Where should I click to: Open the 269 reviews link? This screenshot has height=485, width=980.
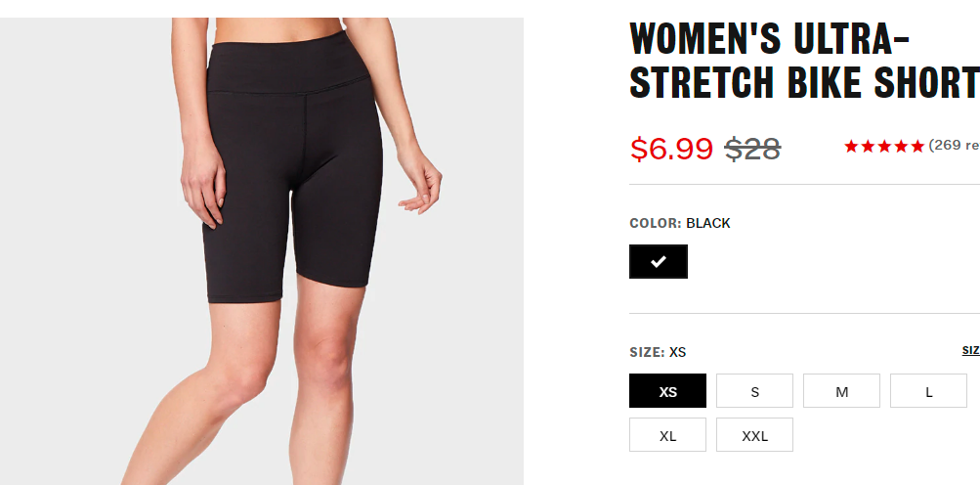click(954, 145)
